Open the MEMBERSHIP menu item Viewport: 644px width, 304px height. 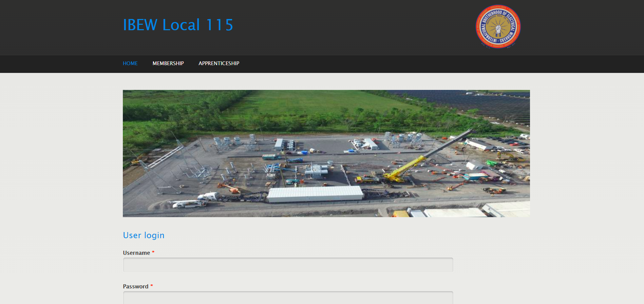pos(168,63)
